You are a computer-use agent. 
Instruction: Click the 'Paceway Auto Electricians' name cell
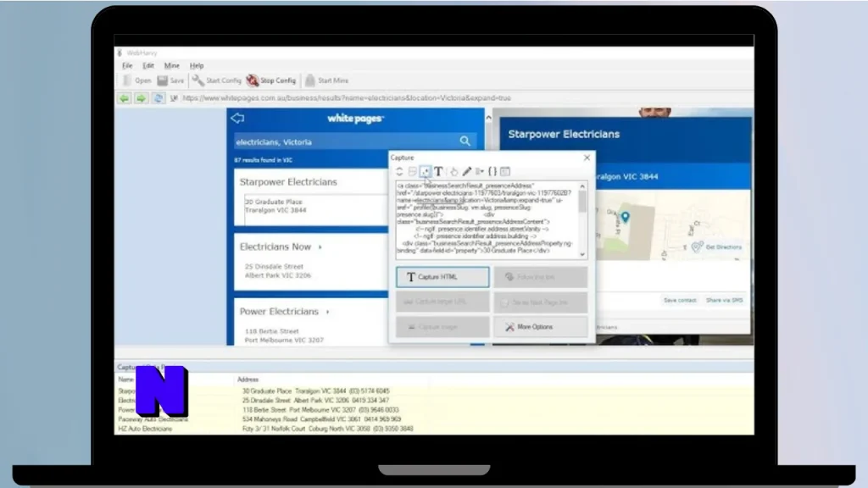point(153,419)
